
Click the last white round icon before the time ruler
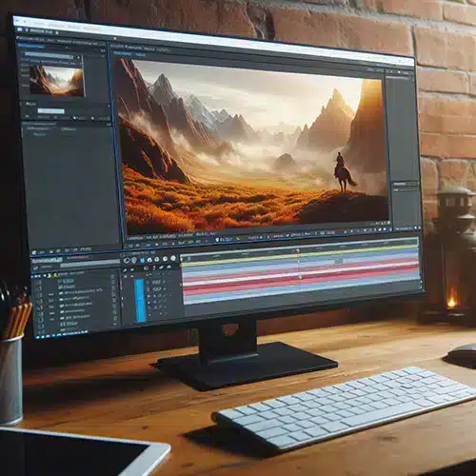(173, 258)
